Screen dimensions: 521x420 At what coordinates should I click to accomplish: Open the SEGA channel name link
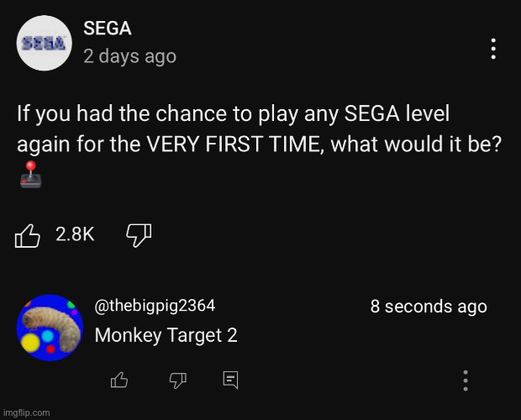click(108, 29)
